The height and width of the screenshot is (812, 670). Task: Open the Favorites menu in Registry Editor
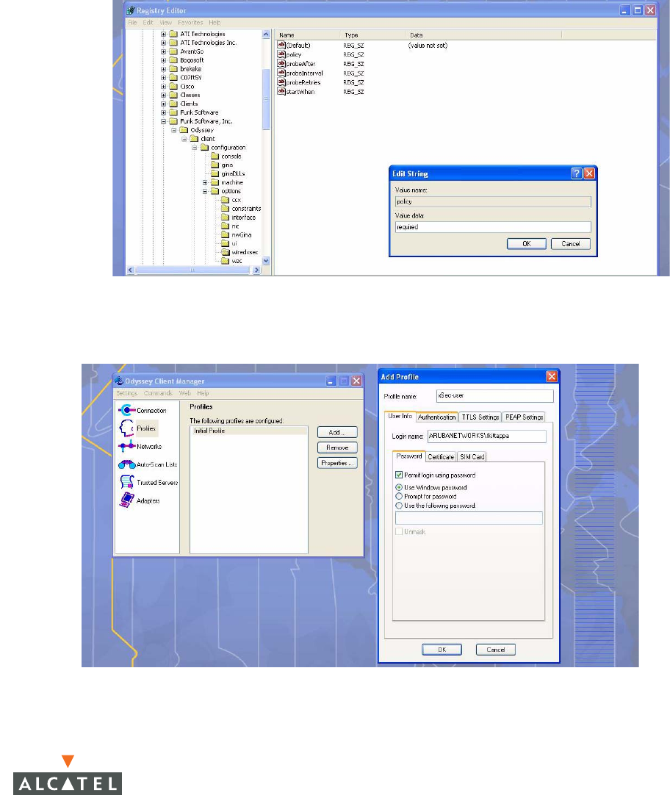pos(190,23)
